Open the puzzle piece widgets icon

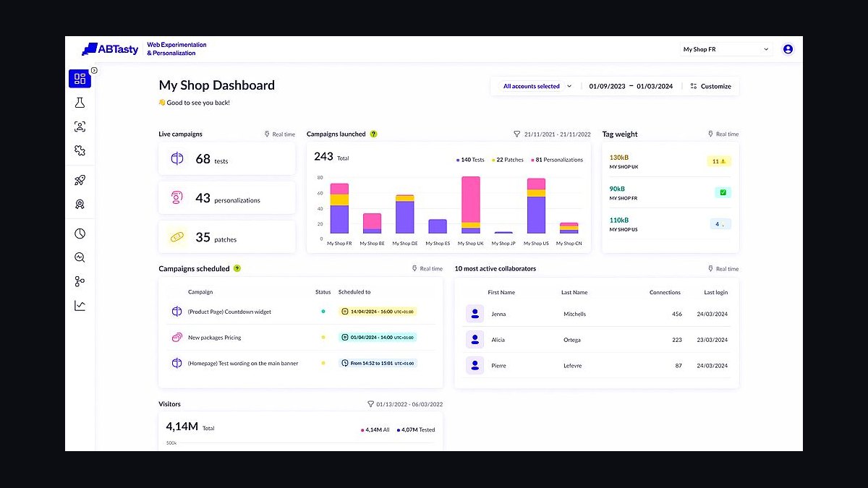(x=80, y=150)
